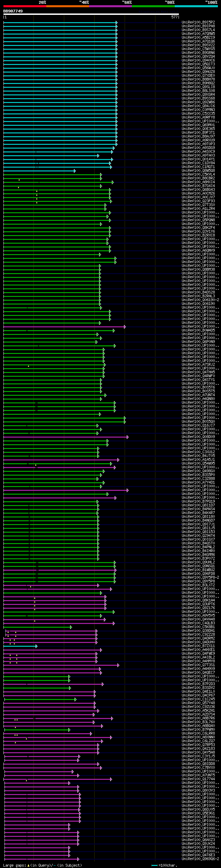Select the UniRef100_C1MQT1 label
The width and height of the screenshot is (221, 868).
pos(198,167)
